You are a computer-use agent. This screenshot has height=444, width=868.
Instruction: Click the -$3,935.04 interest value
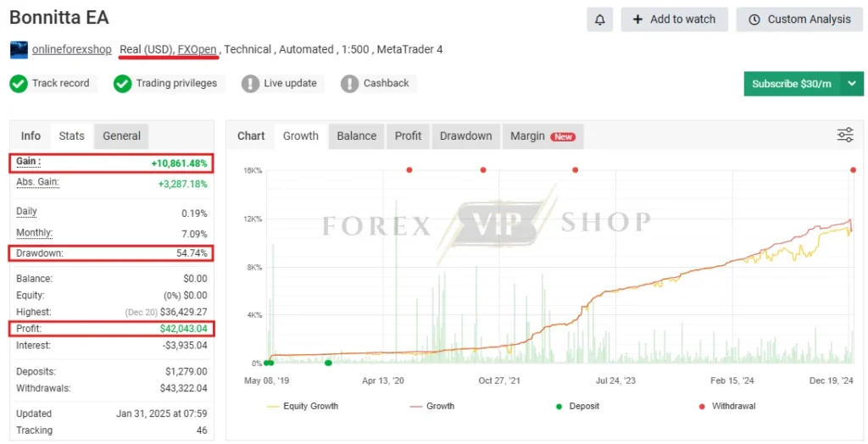[x=185, y=345]
